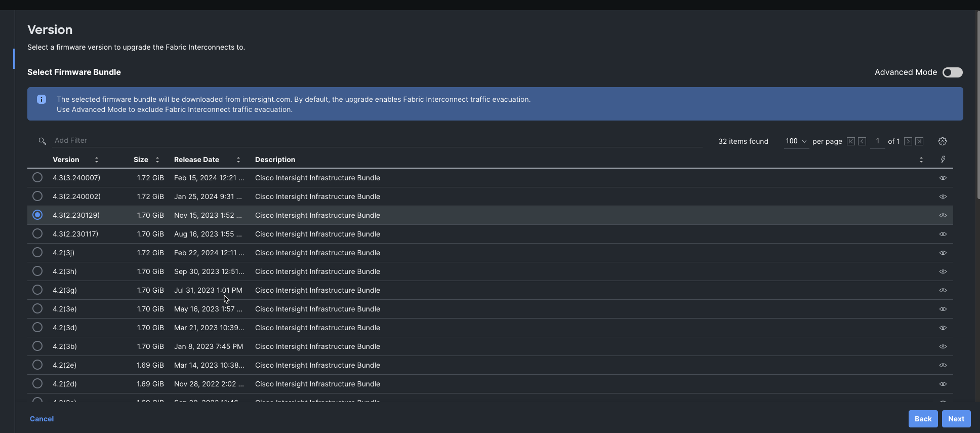Click previous page arrow in pagination
The height and width of the screenshot is (433, 980).
click(862, 141)
